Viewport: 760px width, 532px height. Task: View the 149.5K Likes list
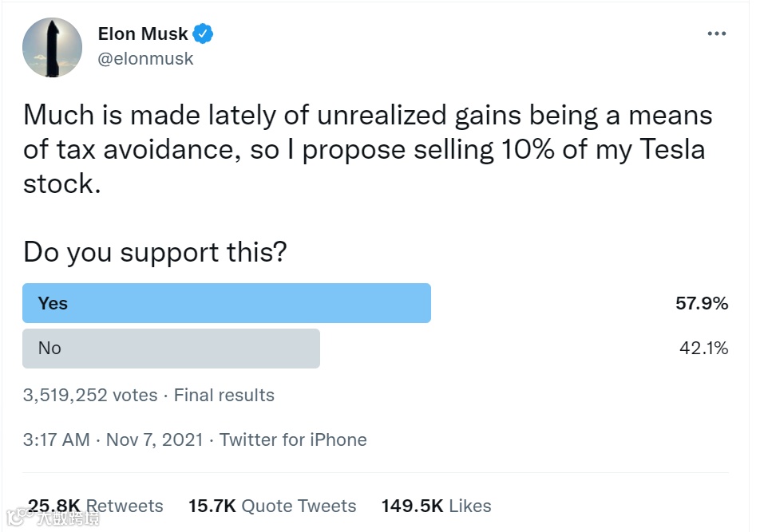(436, 506)
